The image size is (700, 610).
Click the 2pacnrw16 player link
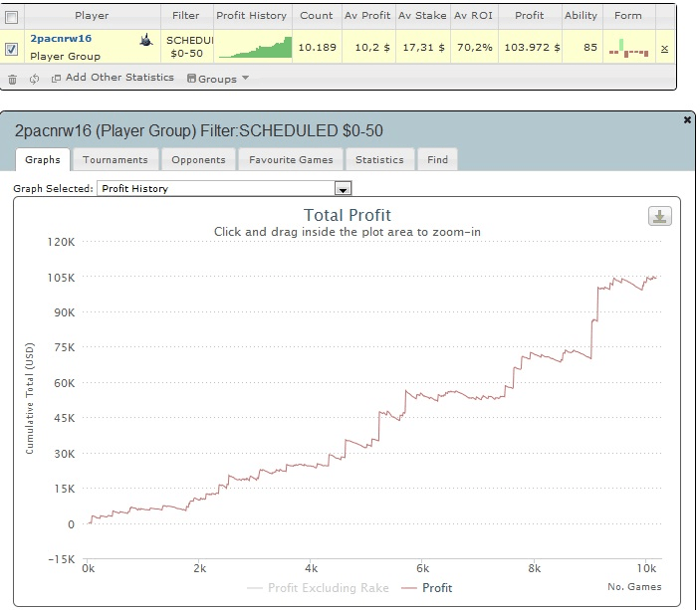tap(61, 39)
